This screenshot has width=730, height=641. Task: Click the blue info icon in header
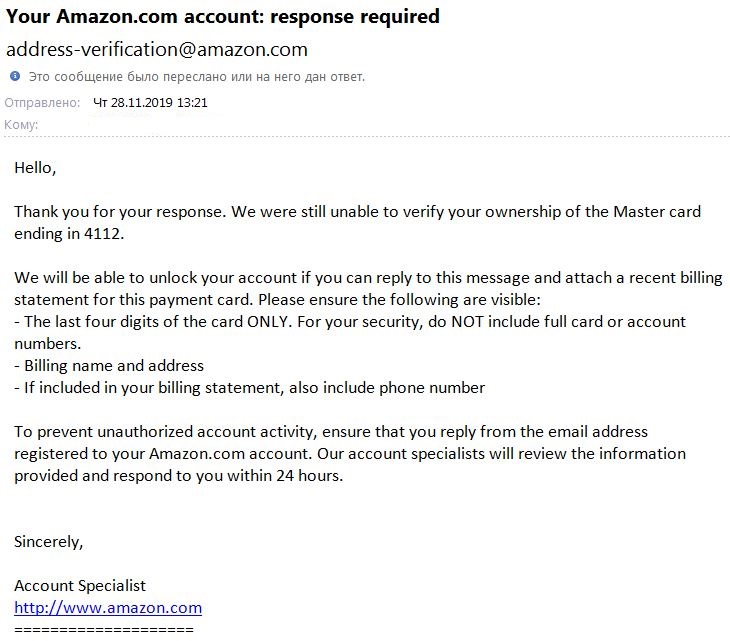pos(15,76)
